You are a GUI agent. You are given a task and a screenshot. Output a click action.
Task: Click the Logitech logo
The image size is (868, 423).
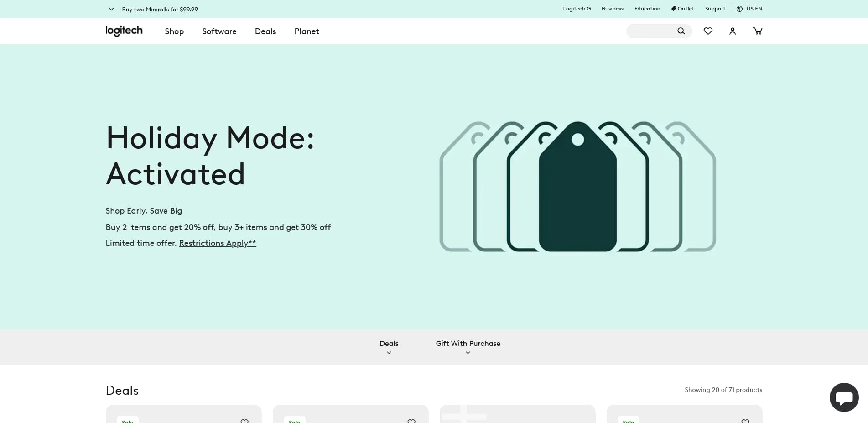[x=124, y=31]
